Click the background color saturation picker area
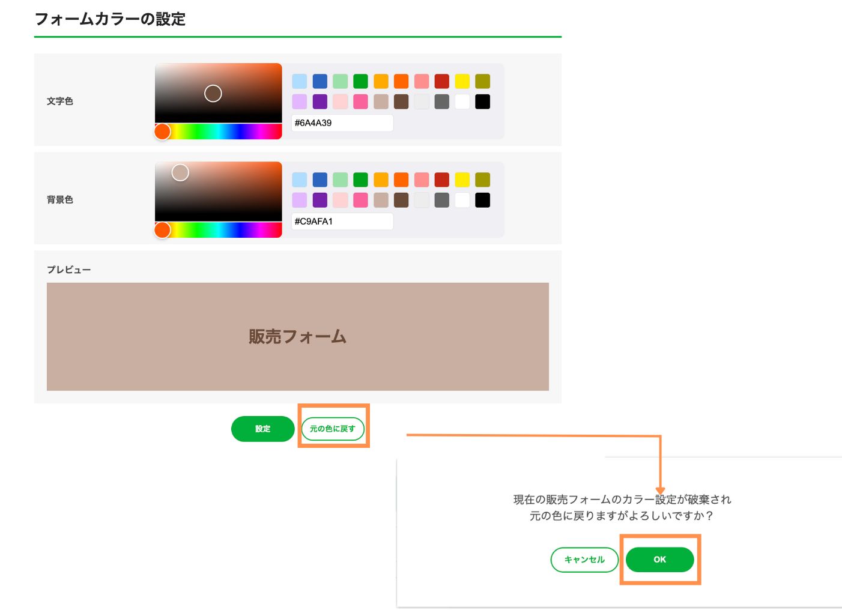The height and width of the screenshot is (616, 842). click(219, 192)
